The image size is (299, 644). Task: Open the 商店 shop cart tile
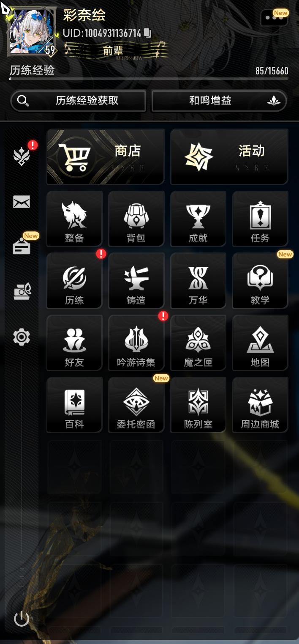(x=105, y=157)
